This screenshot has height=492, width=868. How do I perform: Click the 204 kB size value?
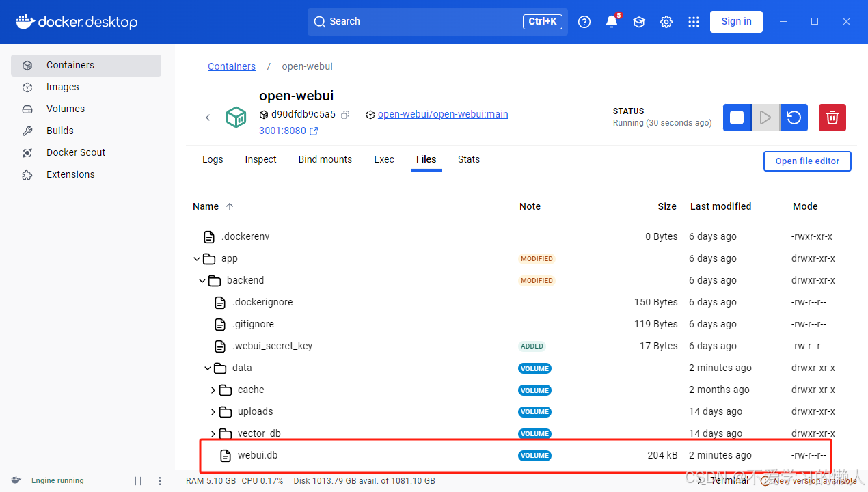pyautogui.click(x=662, y=456)
